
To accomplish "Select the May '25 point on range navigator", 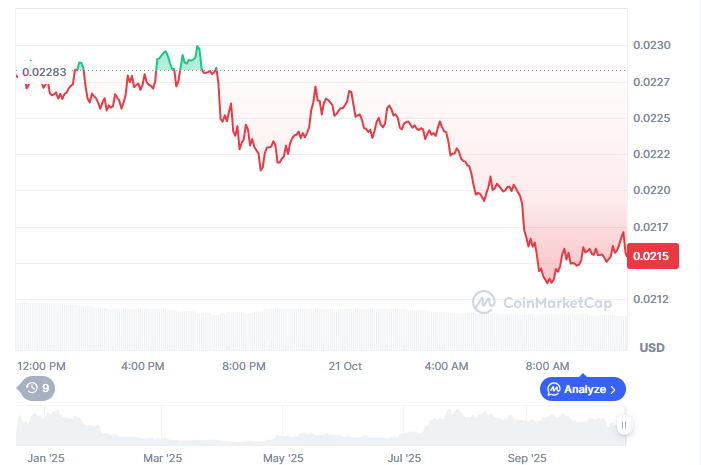I will click(282, 458).
